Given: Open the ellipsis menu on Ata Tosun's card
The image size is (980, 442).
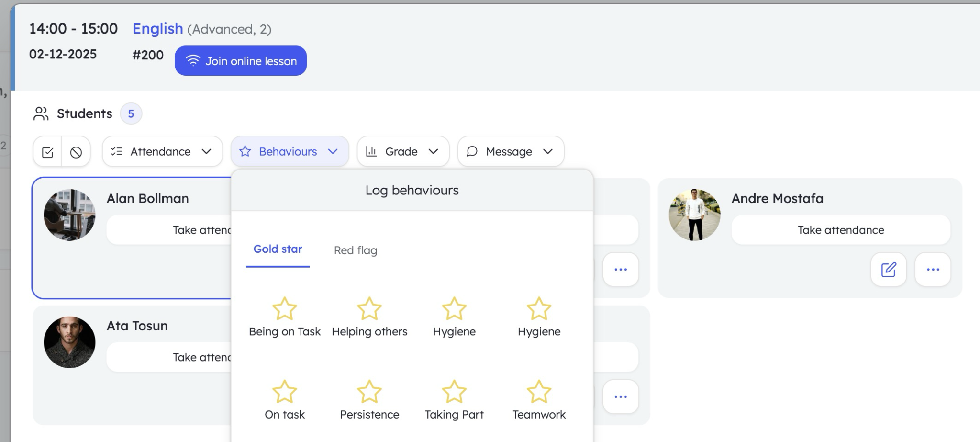Looking at the screenshot, I should pyautogui.click(x=621, y=396).
